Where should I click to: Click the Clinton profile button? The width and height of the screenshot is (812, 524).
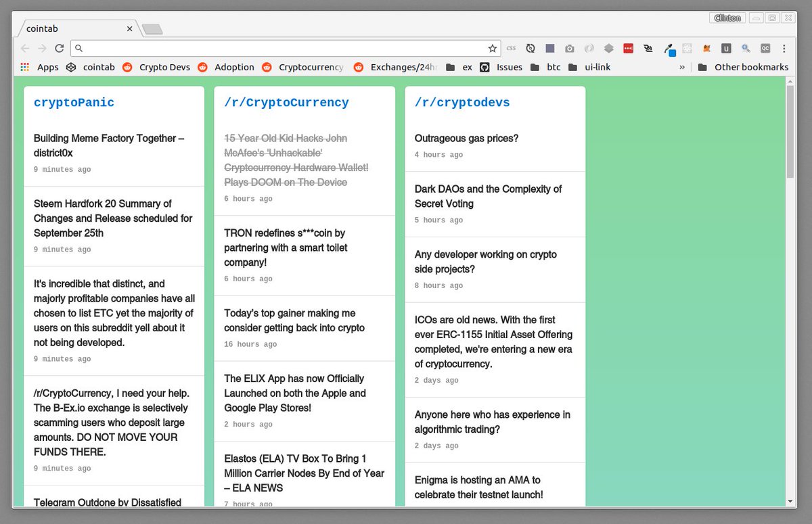click(727, 18)
